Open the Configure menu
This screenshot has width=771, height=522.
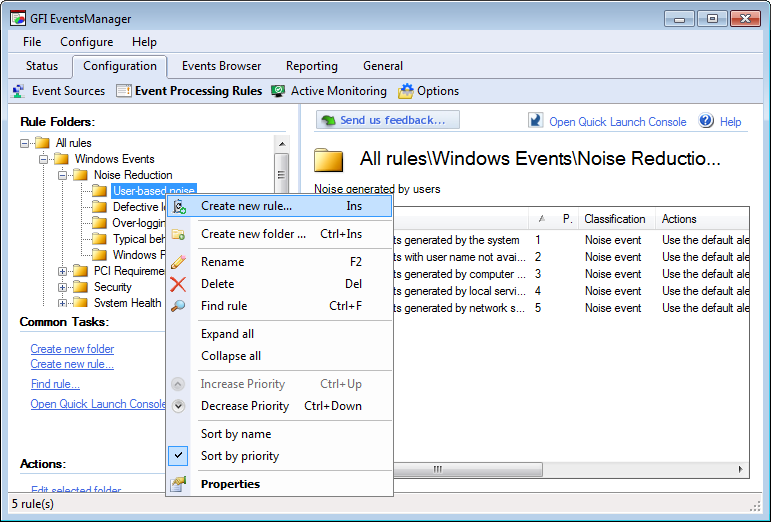[x=87, y=42]
